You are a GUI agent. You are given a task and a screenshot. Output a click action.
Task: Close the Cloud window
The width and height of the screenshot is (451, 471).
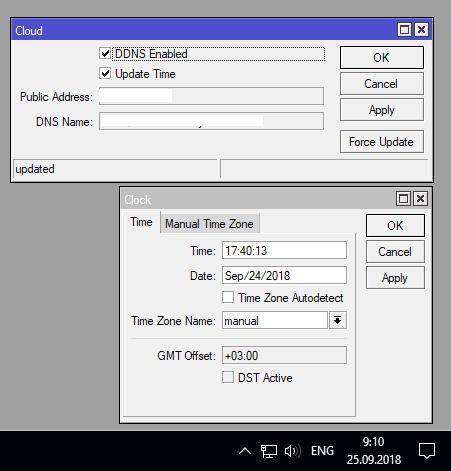[x=421, y=30]
